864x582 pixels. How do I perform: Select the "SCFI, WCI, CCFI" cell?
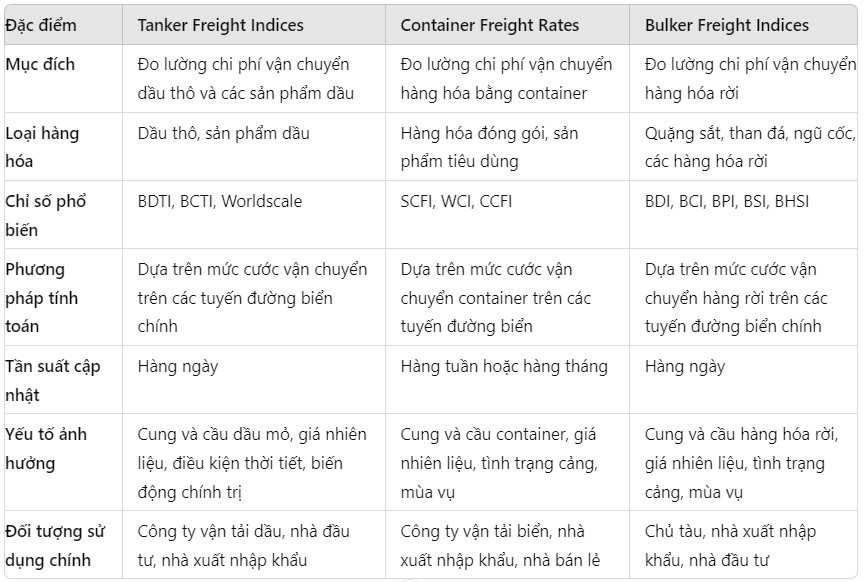coord(456,201)
